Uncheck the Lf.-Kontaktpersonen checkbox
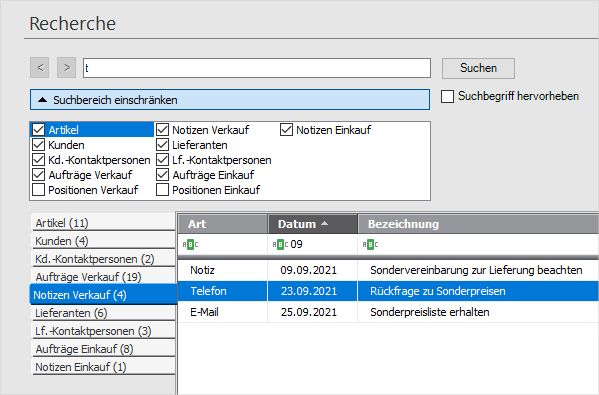The height and width of the screenshot is (395, 599). pos(162,160)
